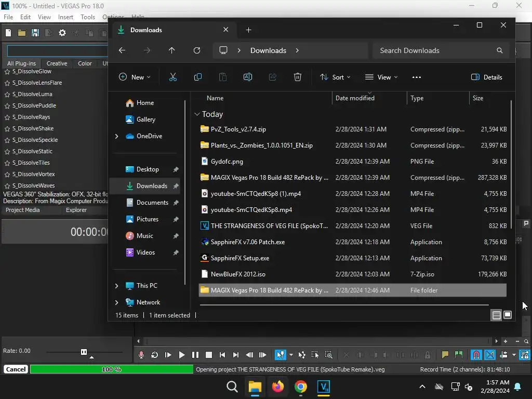
Task: Click the plug-in search field in VEGAS
Action: click(x=58, y=51)
